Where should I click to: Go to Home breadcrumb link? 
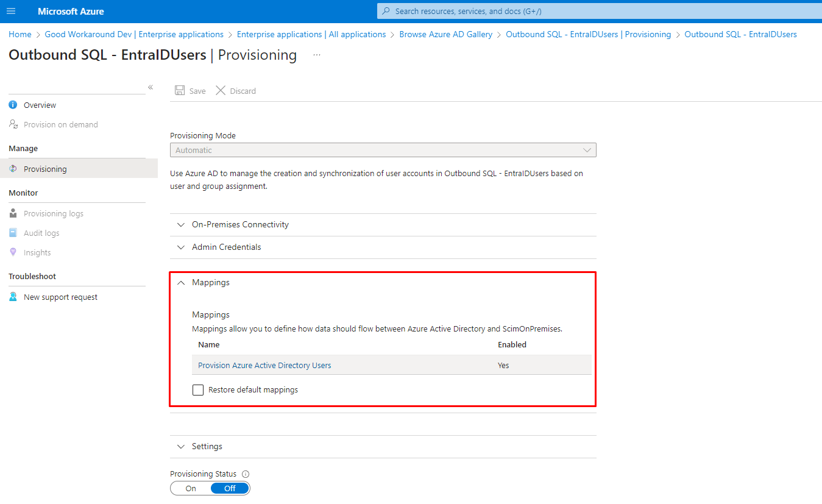[20, 35]
